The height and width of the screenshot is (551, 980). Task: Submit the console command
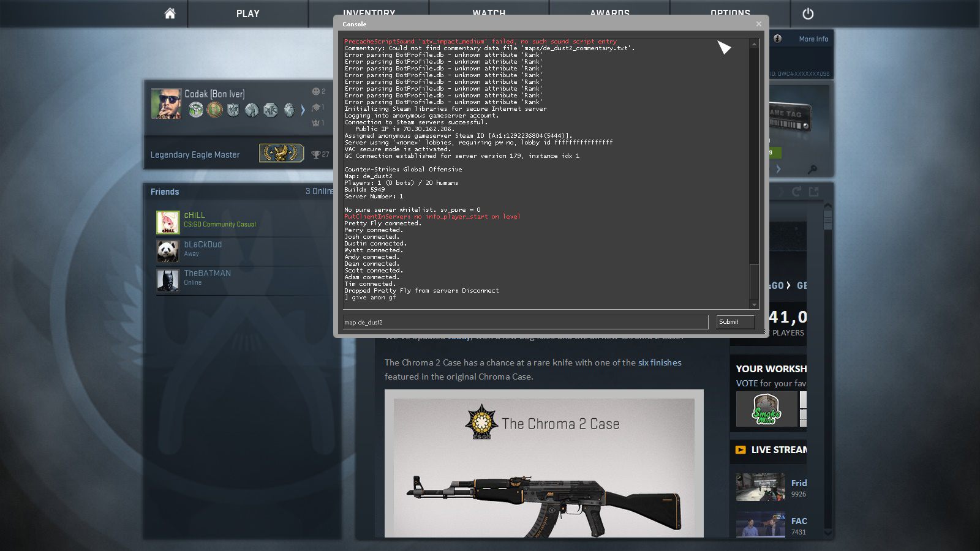click(735, 322)
